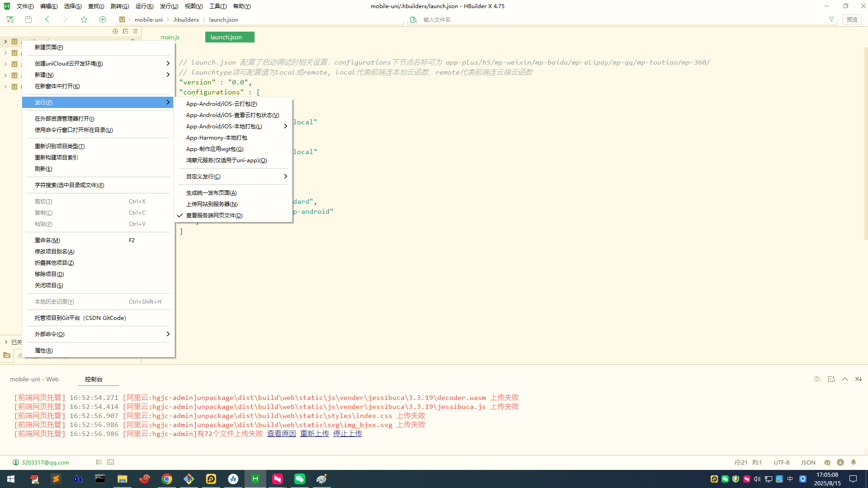Viewport: 868px width, 488px height.
Task: Click the JSON language mode indicator
Action: [x=808, y=462]
